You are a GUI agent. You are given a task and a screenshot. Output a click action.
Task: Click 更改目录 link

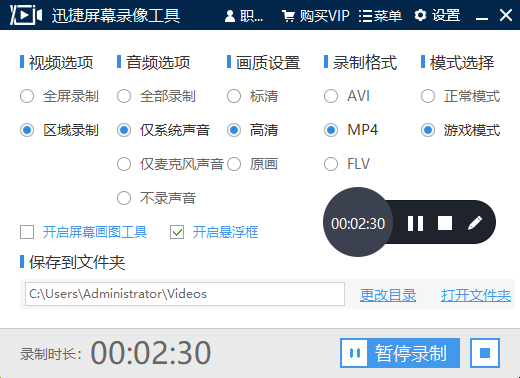[x=388, y=295]
